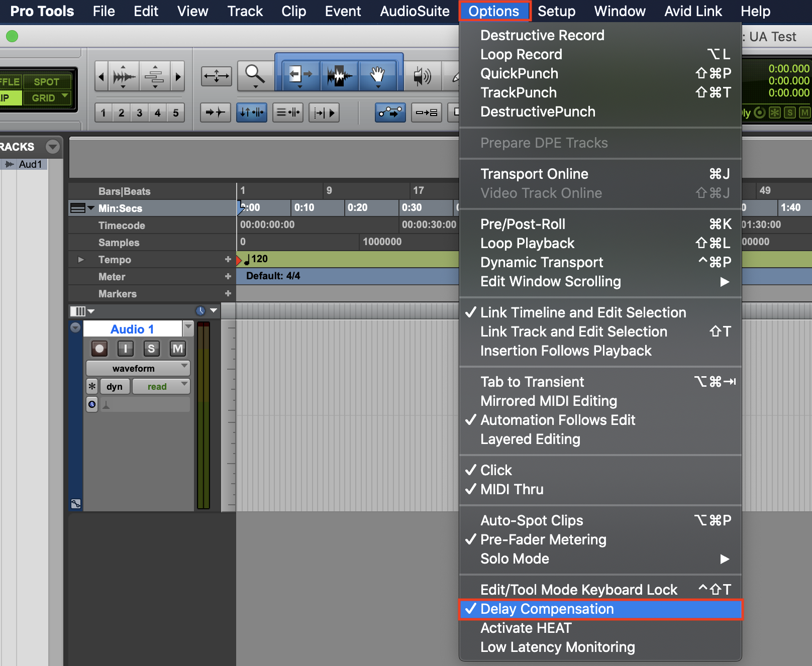812x666 pixels.
Task: Toggle Insertion Follows Playback toolbar icon
Action: (x=324, y=113)
